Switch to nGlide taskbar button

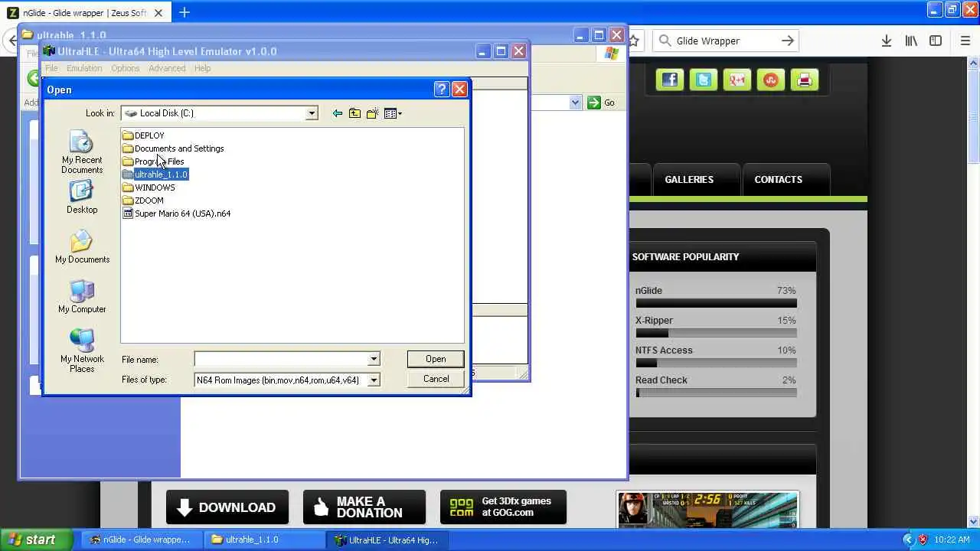(141, 540)
